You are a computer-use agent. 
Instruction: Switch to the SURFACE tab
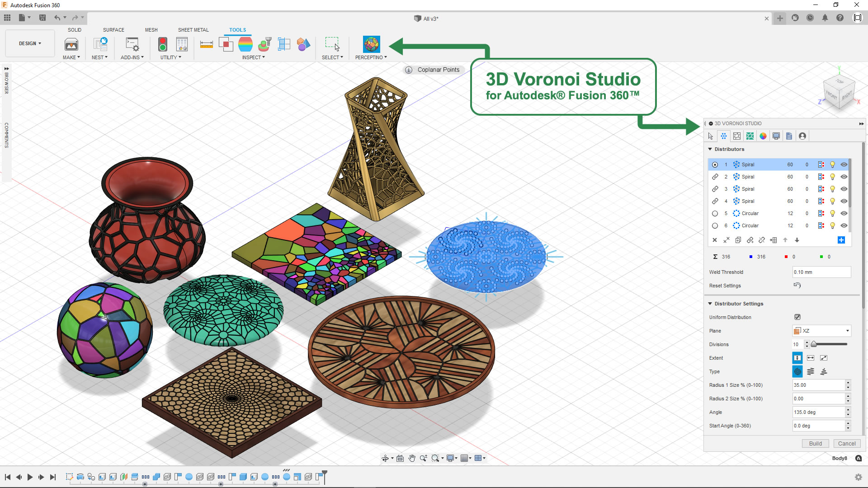click(113, 30)
